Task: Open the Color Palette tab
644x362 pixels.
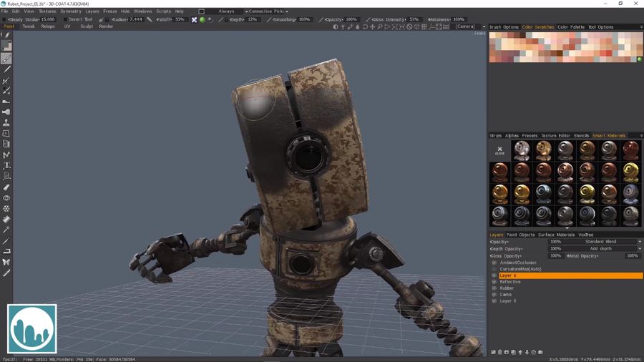Action: coord(570,27)
